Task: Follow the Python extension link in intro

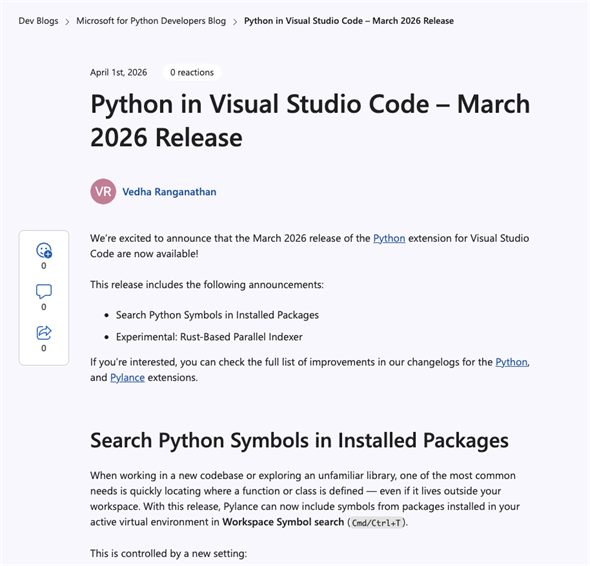Action: click(x=389, y=239)
